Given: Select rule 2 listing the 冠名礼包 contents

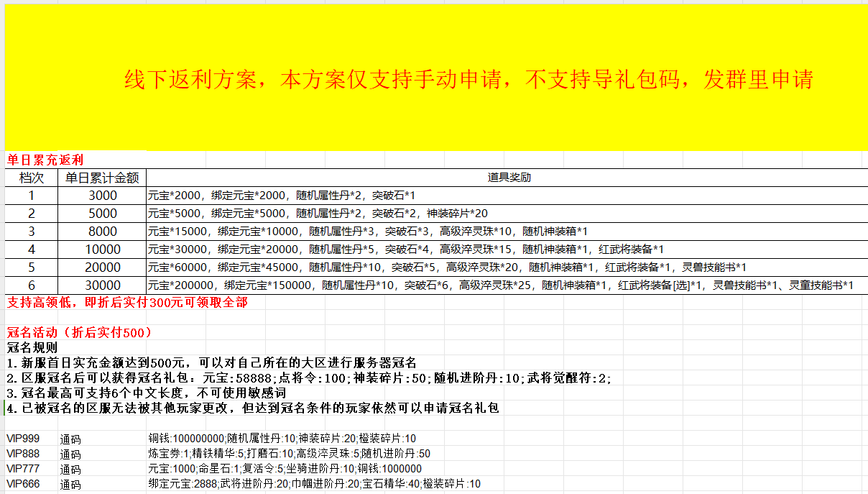Looking at the screenshot, I should [x=309, y=378].
